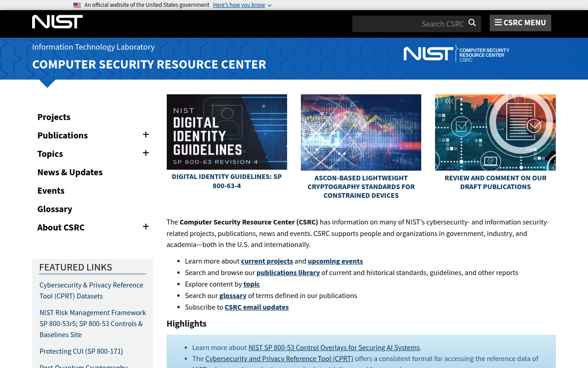Screen dimensions: 588x368
Task: Open NIST Risk Management Framework featured link
Action: click(x=93, y=313)
